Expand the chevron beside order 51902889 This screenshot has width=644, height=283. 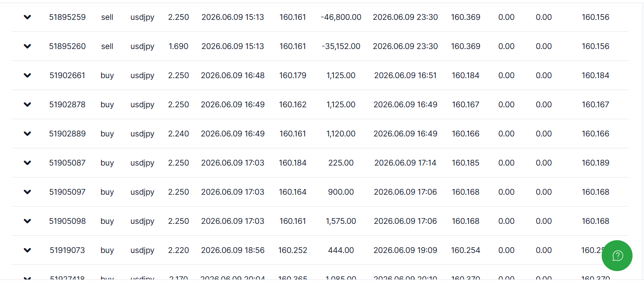tap(27, 134)
